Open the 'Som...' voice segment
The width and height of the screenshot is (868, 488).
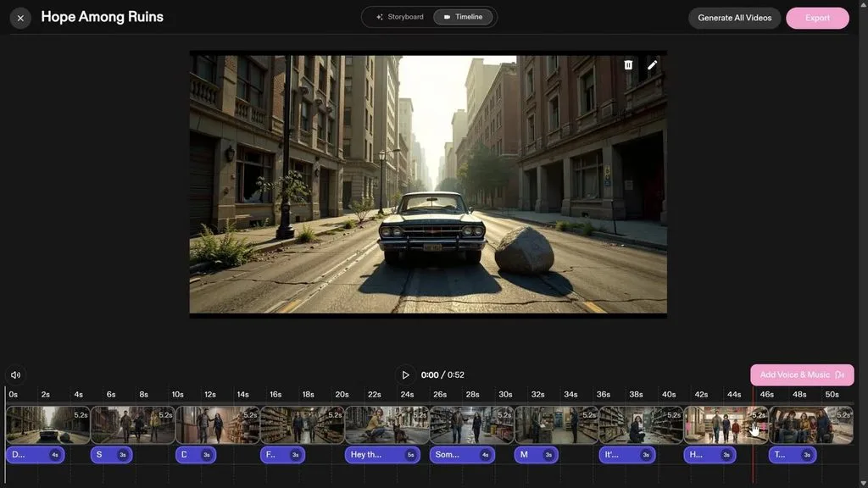[x=462, y=455]
